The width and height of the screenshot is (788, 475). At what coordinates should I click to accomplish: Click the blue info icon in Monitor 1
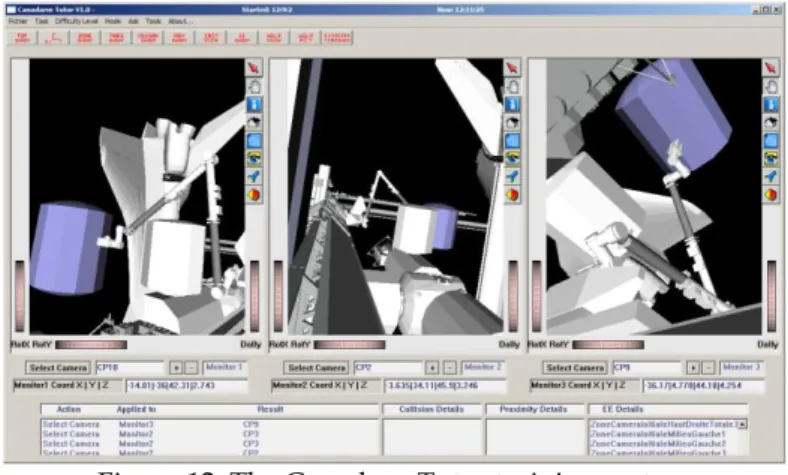254,105
